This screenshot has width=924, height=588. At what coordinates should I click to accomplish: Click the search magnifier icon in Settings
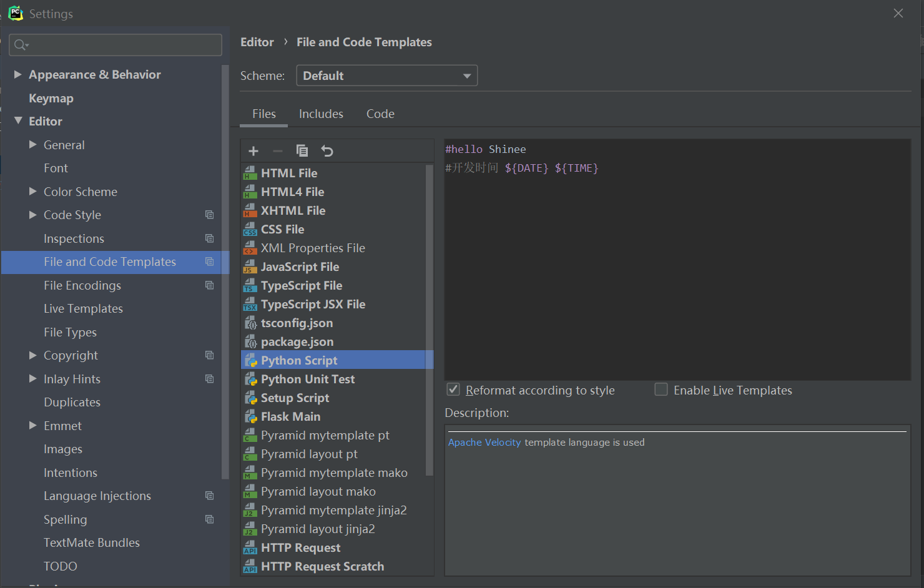tap(21, 45)
